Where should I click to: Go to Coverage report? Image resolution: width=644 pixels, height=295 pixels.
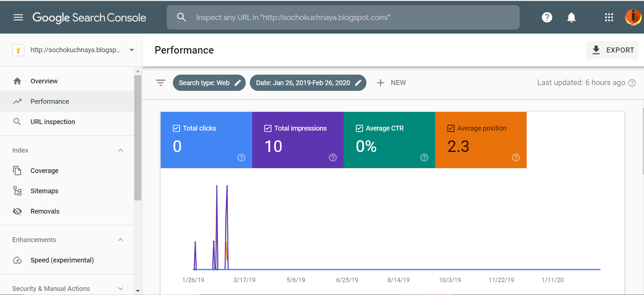pos(44,171)
